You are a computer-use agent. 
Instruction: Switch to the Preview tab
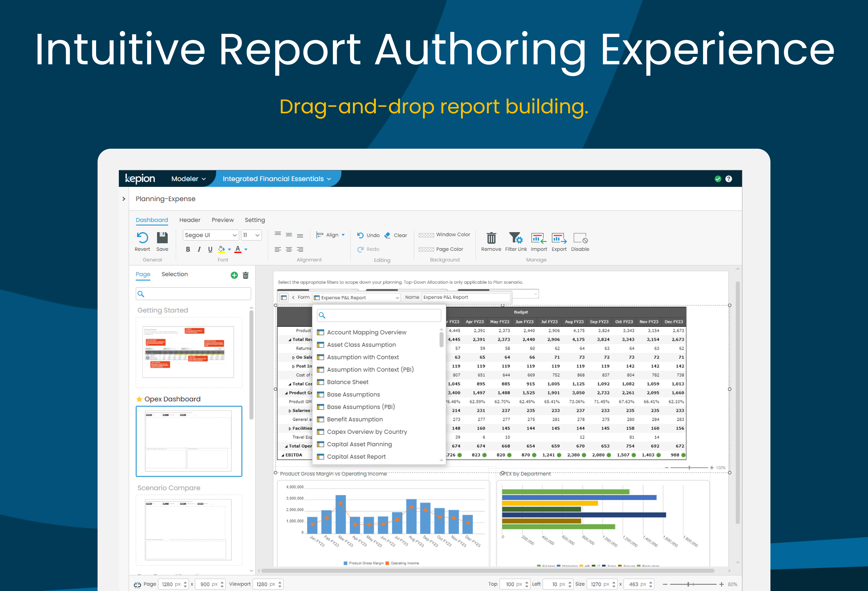tap(223, 220)
